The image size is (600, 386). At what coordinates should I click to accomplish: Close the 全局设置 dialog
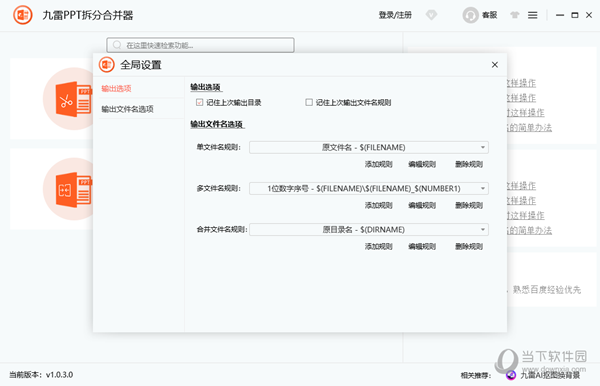click(495, 65)
